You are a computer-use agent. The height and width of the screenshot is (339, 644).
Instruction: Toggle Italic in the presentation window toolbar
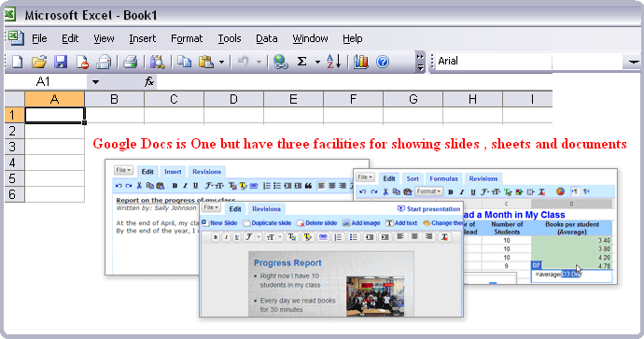tap(226, 237)
